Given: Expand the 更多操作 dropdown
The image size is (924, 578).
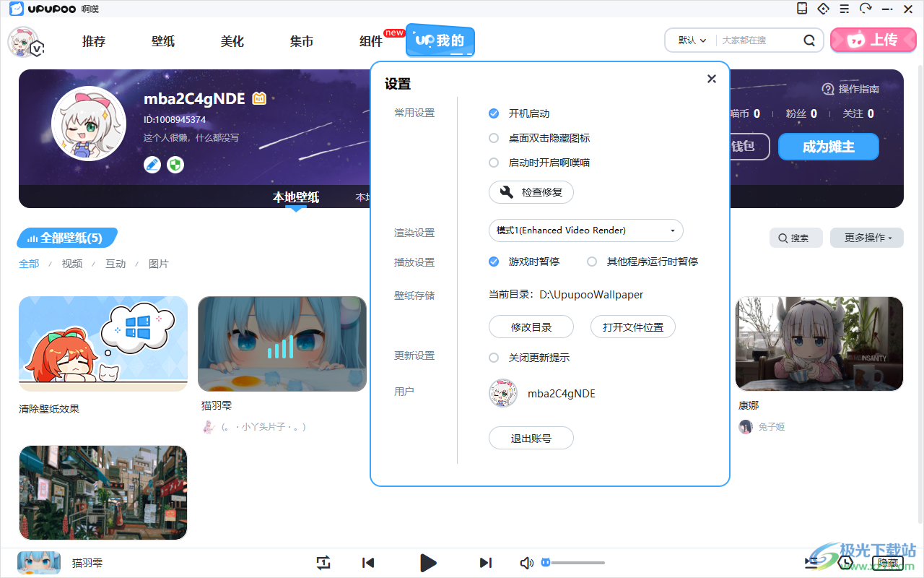Looking at the screenshot, I should [x=866, y=238].
